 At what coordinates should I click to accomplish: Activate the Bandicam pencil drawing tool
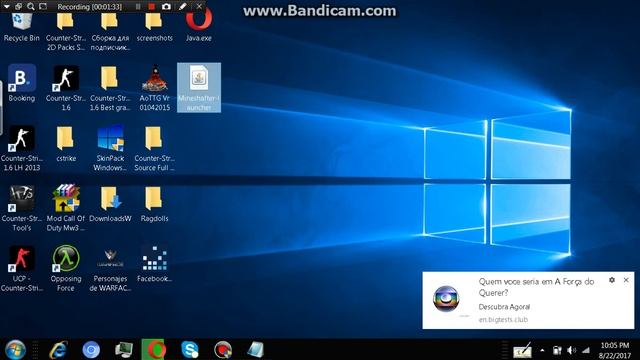[x=183, y=7]
